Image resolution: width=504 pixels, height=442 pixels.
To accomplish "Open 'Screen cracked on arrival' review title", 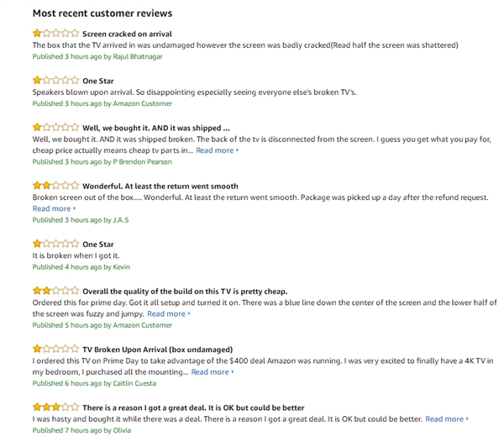I will coord(127,34).
